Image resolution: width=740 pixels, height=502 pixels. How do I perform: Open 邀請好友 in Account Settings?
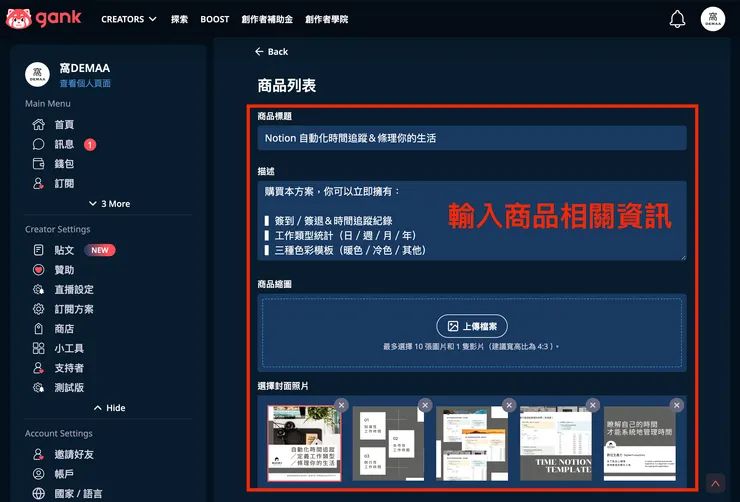click(x=74, y=454)
